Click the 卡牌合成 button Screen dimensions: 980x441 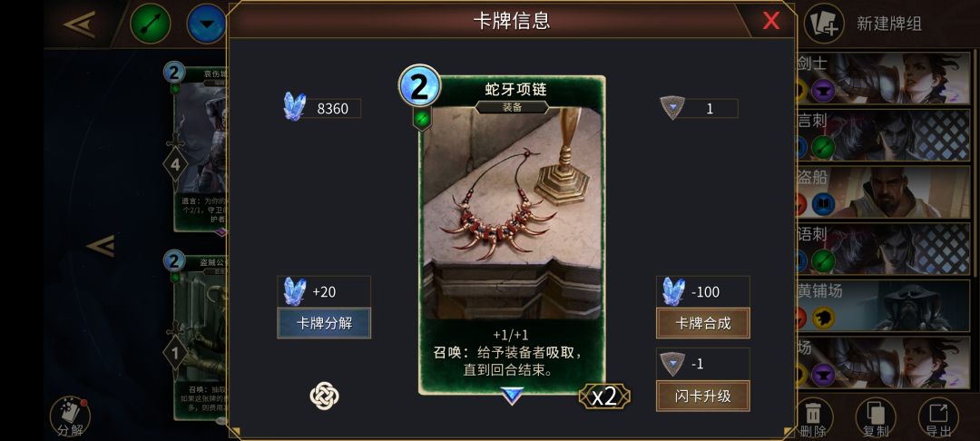pyautogui.click(x=703, y=323)
